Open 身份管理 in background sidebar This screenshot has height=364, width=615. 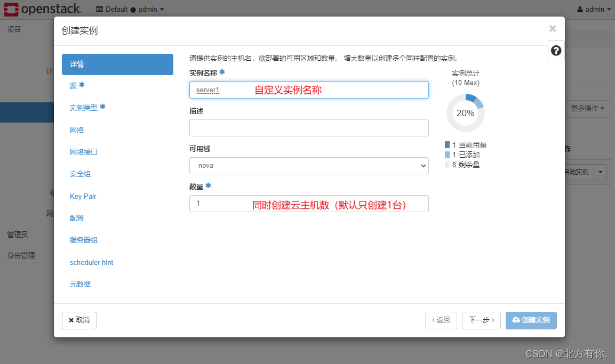pos(21,255)
